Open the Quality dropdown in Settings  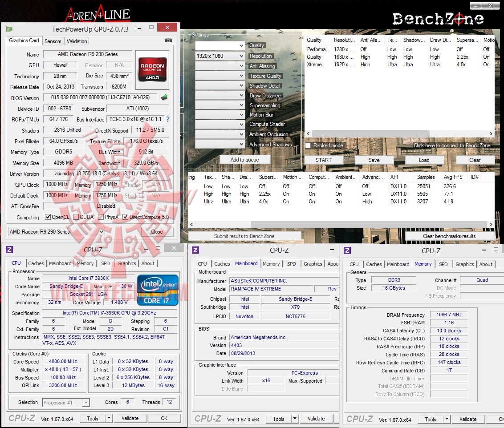[x=220, y=45]
